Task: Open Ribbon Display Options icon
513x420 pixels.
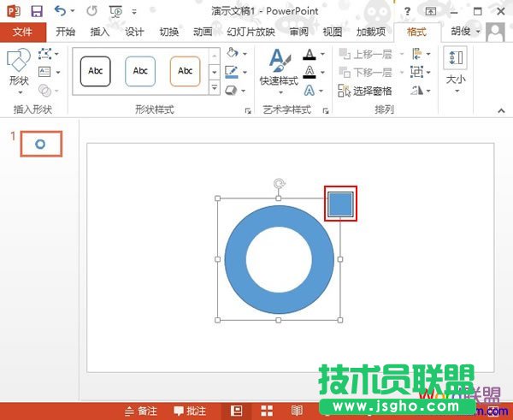Action: point(431,11)
